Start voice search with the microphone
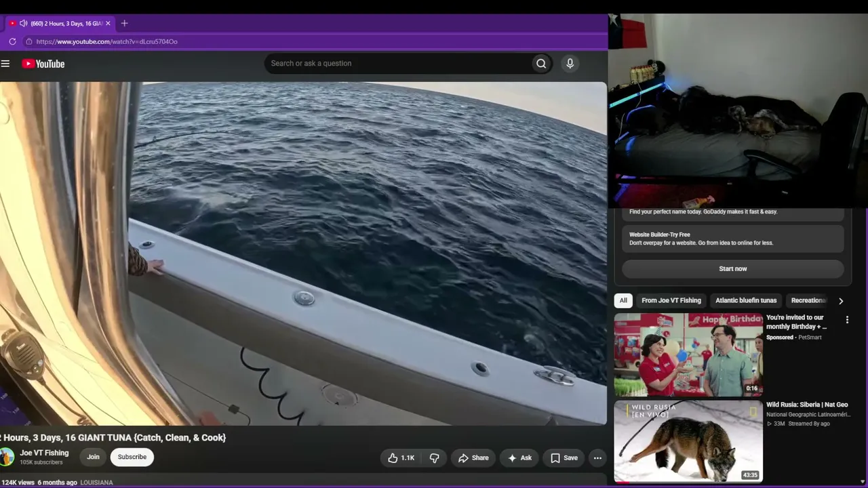The height and width of the screenshot is (488, 868). (570, 64)
